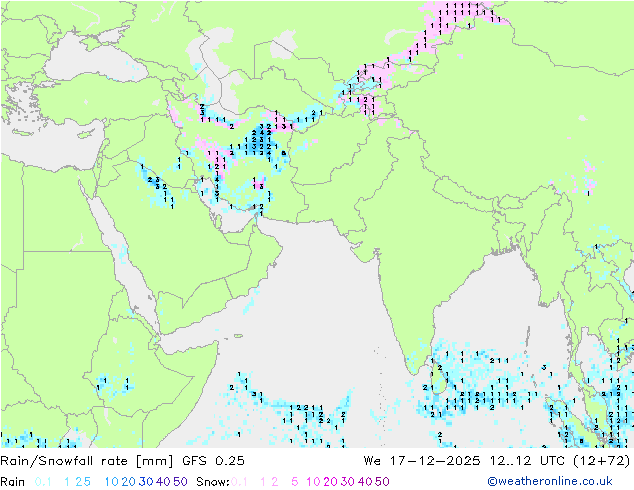Screen dimensions: 634x490
Task: Click the date 'We 17-12-2025'
Action: [x=422, y=461]
